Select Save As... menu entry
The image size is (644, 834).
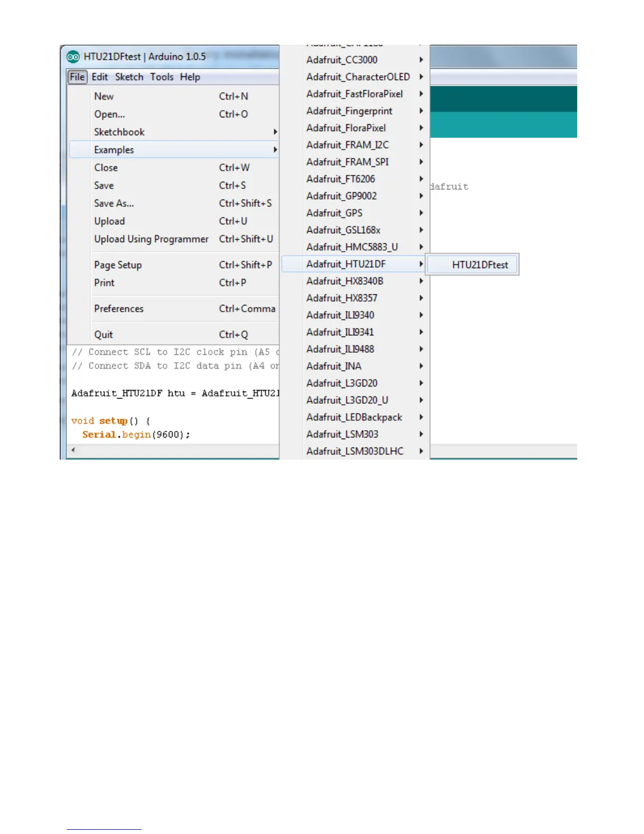point(174,204)
